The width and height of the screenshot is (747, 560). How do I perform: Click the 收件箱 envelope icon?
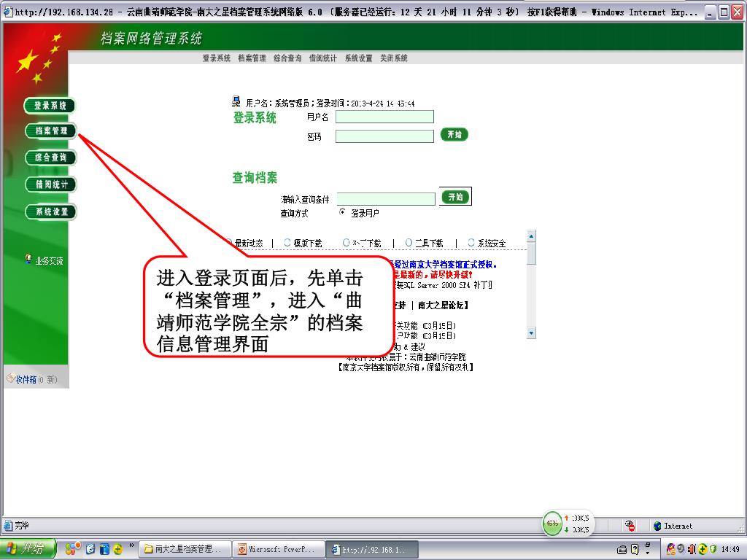pos(10,378)
